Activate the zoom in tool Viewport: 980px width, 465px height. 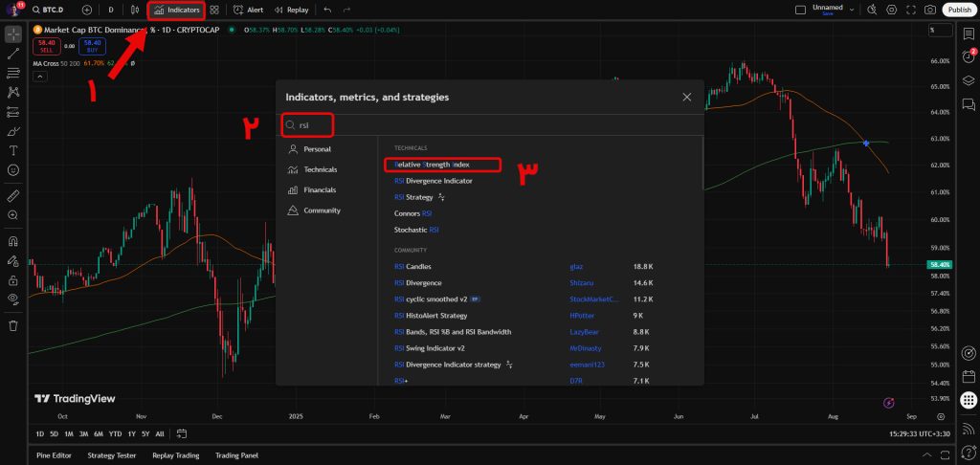point(13,215)
